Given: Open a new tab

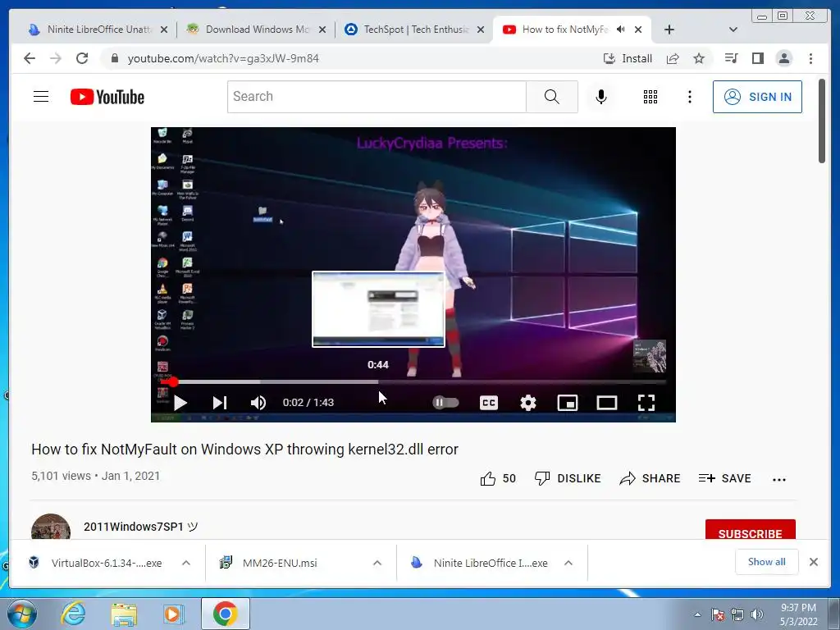Looking at the screenshot, I should (669, 30).
